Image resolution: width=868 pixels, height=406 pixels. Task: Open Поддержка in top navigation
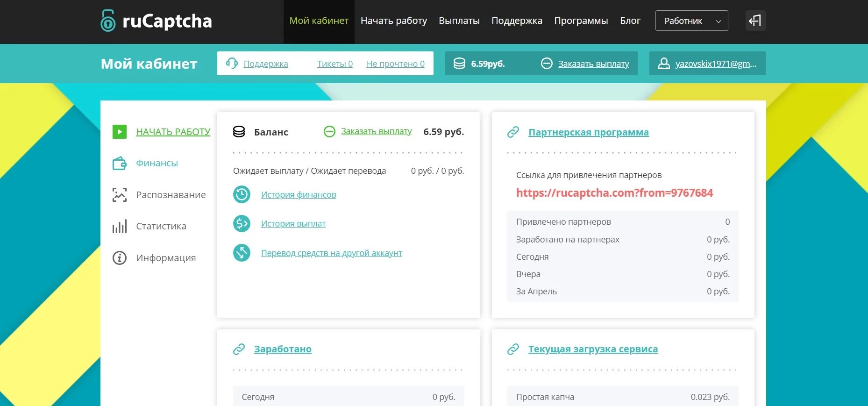click(517, 21)
